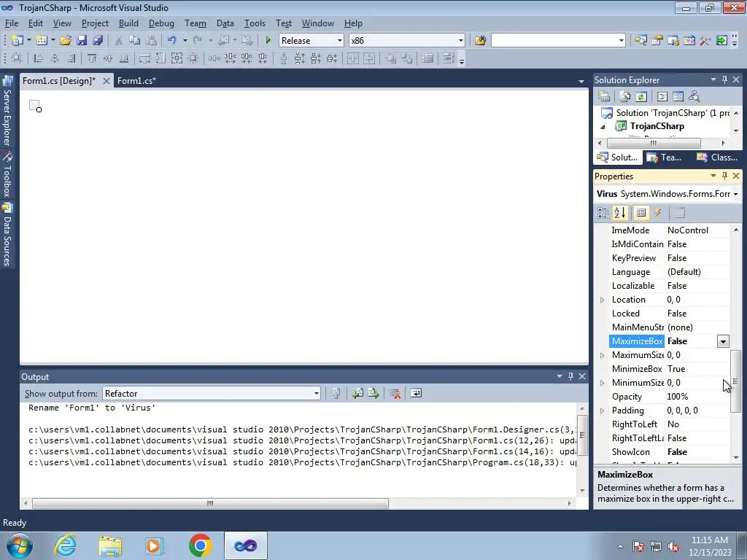Open the Toolbox side tab
747x560 pixels.
[x=7, y=174]
